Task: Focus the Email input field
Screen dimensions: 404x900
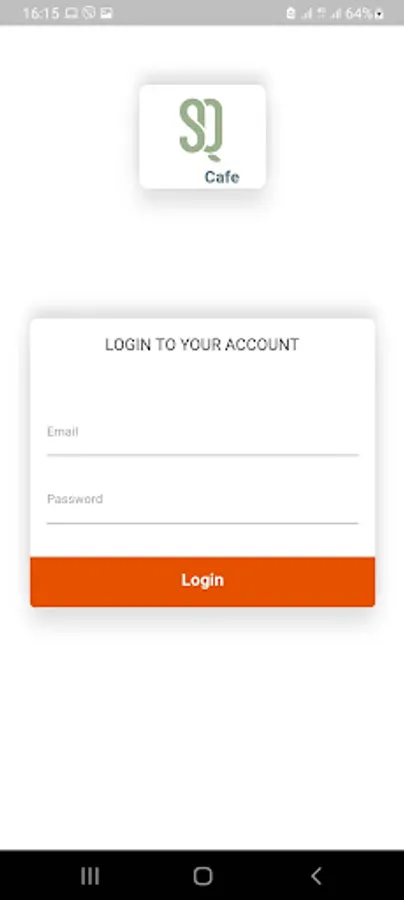Action: pos(203,435)
